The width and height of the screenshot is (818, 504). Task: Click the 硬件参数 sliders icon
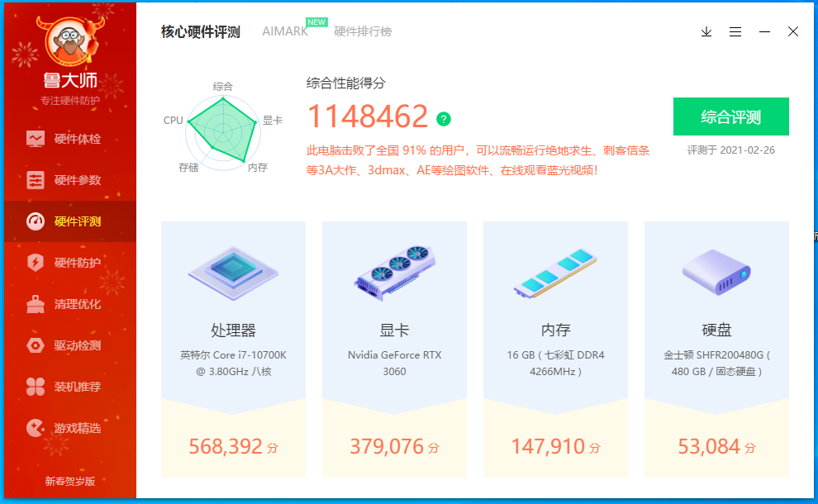click(36, 180)
